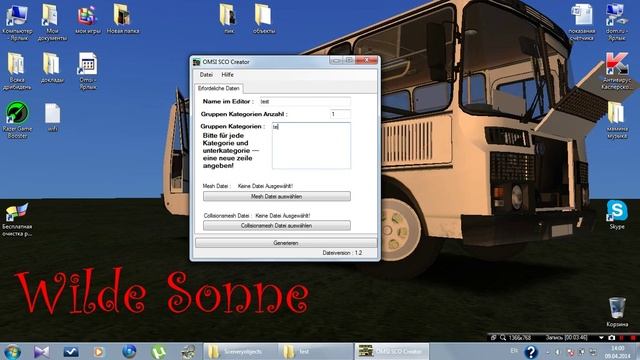Minimize the OMSI SCO Creator window
The image size is (640, 360).
336,60
